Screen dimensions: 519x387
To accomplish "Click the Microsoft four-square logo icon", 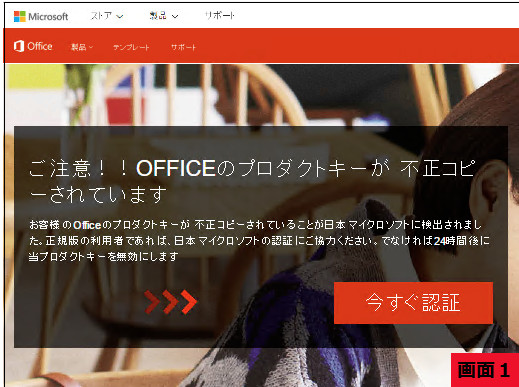I will [x=20, y=16].
